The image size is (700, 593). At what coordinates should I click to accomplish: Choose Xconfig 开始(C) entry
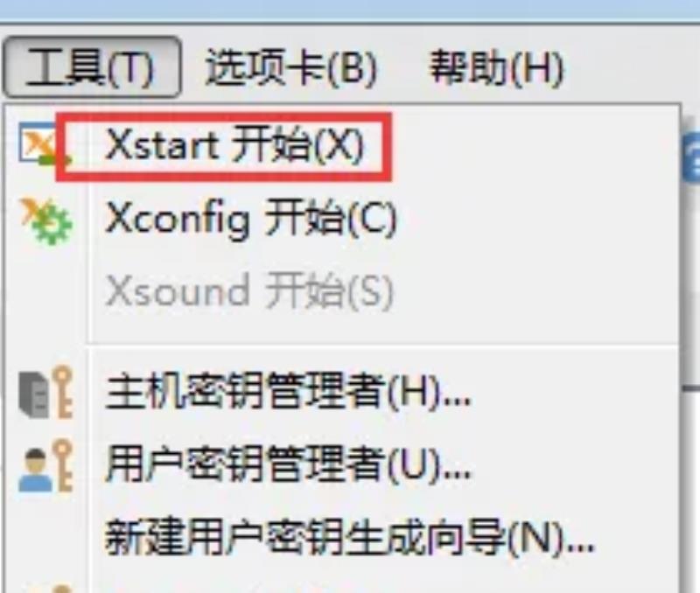pyautogui.click(x=251, y=219)
